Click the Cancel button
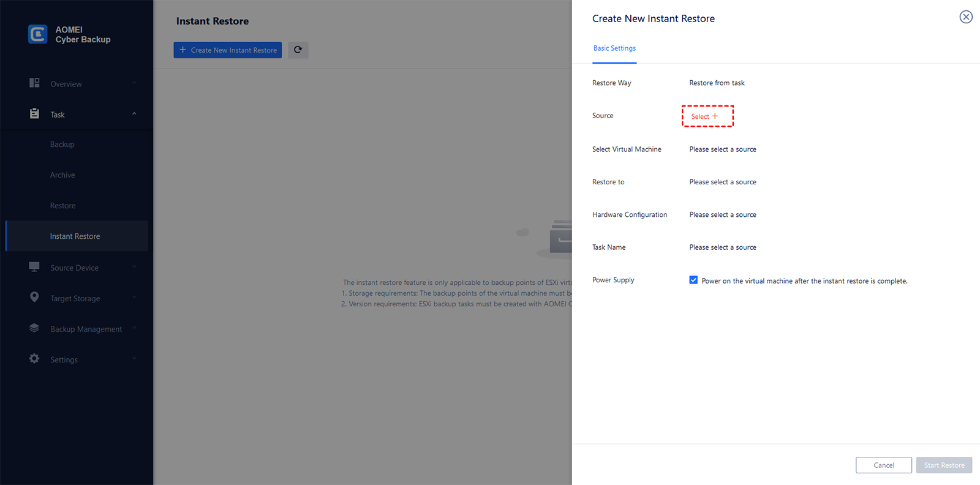 pyautogui.click(x=883, y=465)
